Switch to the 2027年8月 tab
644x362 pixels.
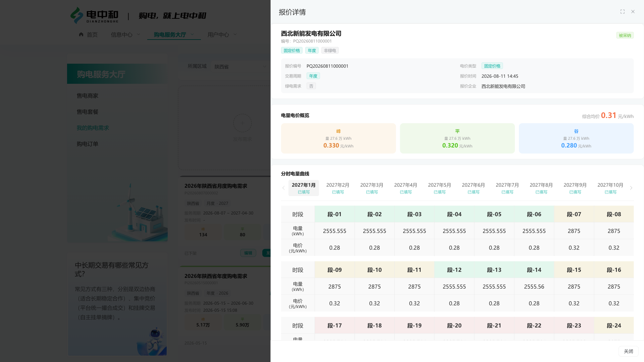click(541, 188)
